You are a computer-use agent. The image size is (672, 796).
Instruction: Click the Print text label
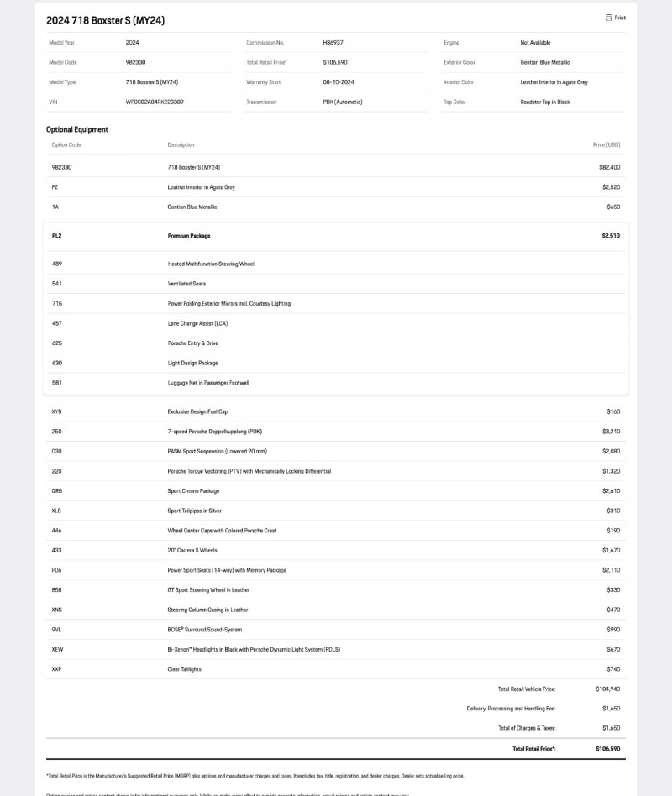pyautogui.click(x=620, y=18)
